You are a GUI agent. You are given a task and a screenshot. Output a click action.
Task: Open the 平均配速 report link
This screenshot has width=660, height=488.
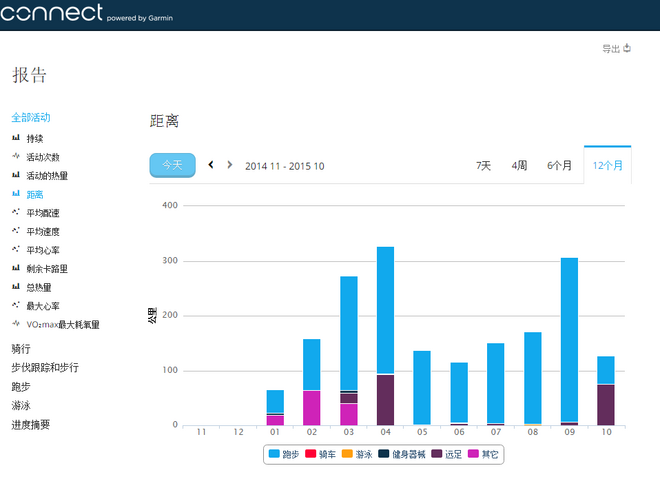(x=43, y=213)
